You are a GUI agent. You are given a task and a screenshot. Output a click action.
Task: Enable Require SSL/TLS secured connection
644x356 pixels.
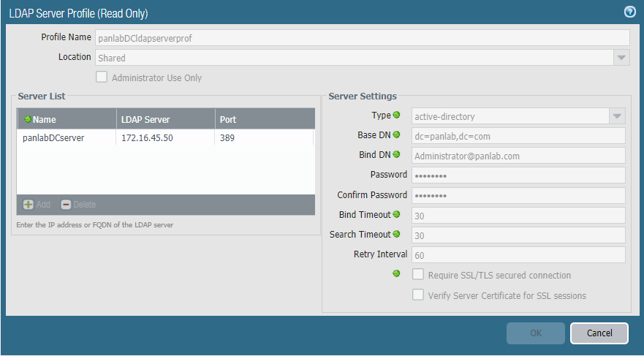(418, 274)
